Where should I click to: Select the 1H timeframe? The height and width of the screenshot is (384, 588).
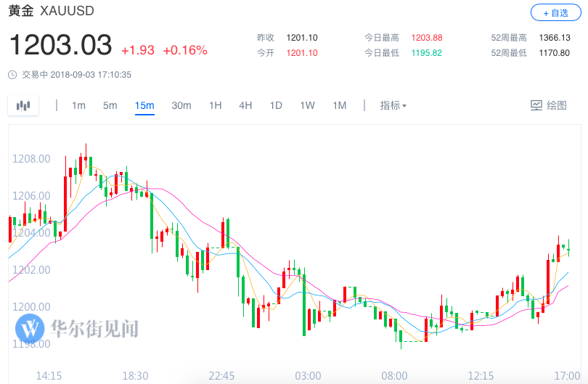(216, 105)
